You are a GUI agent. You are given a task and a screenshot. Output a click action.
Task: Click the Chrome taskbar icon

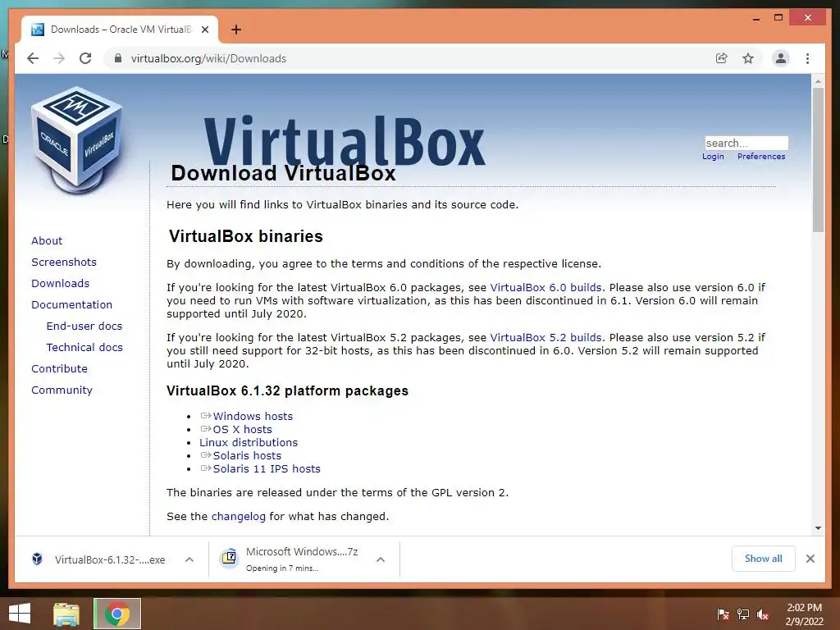click(117, 614)
